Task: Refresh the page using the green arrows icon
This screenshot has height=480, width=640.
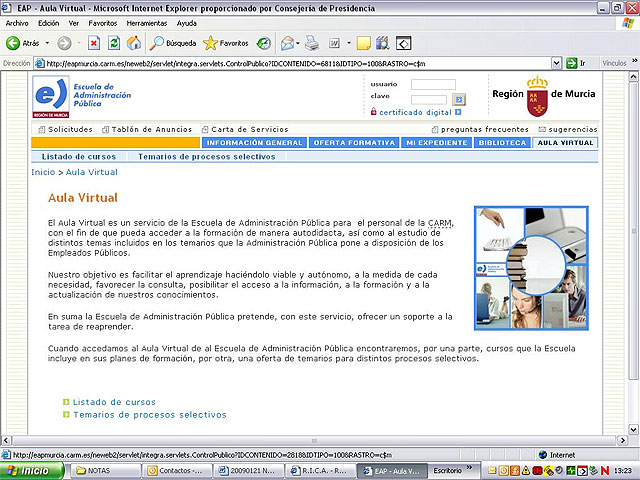Action: coord(114,43)
